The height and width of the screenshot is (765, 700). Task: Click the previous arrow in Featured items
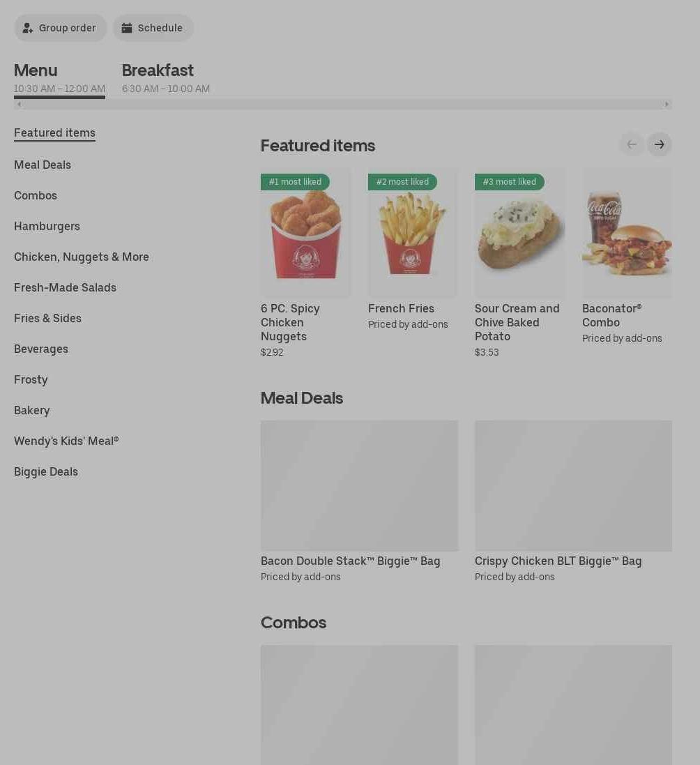point(632,144)
